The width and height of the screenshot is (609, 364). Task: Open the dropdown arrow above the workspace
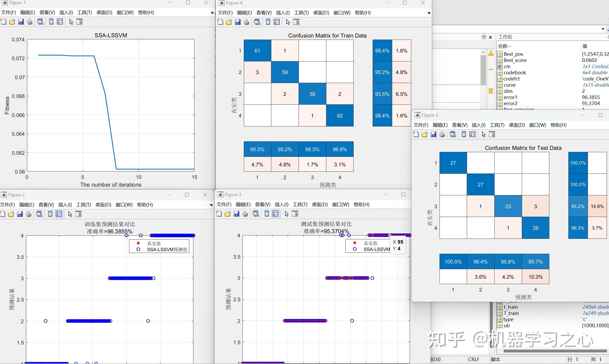pos(603,29)
